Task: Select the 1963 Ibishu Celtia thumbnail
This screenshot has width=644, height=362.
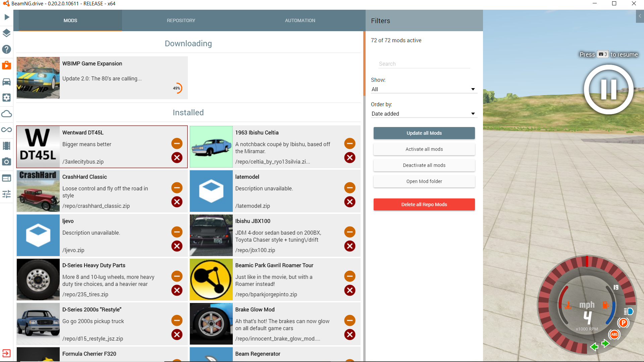Action: [x=211, y=147]
